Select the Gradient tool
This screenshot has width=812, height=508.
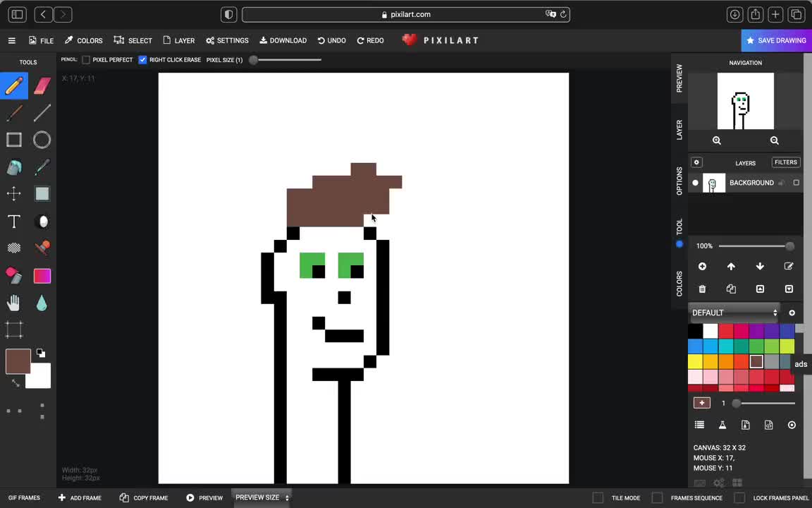point(42,276)
